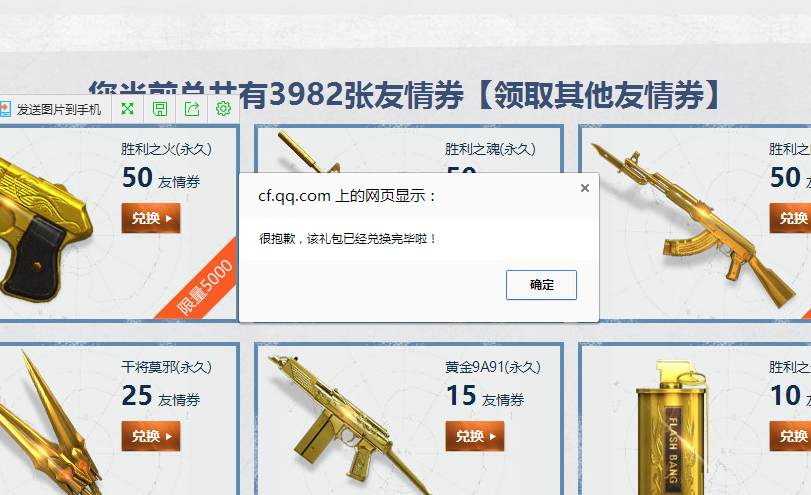The image size is (811, 495).
Task: Click the send-to-phone icon at toolbar start
Action: click(x=5, y=109)
